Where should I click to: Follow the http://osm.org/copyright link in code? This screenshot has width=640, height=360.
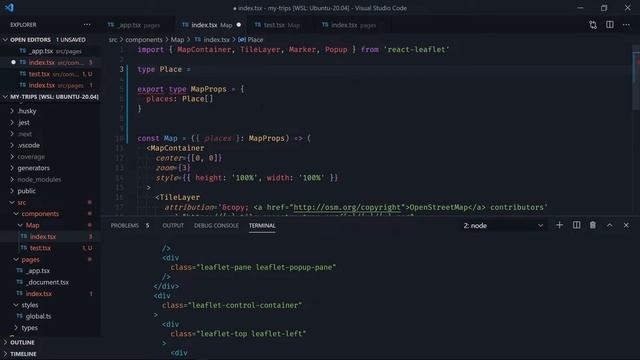[347, 207]
